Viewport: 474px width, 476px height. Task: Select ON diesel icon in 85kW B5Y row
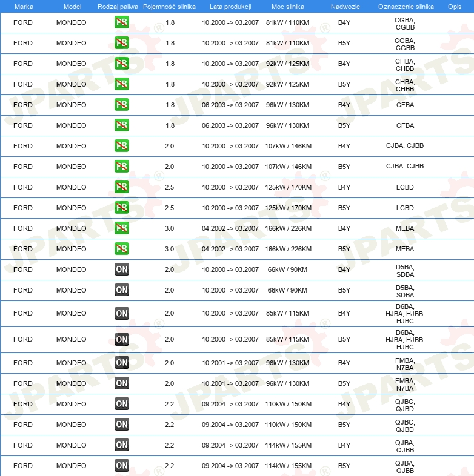[122, 339]
